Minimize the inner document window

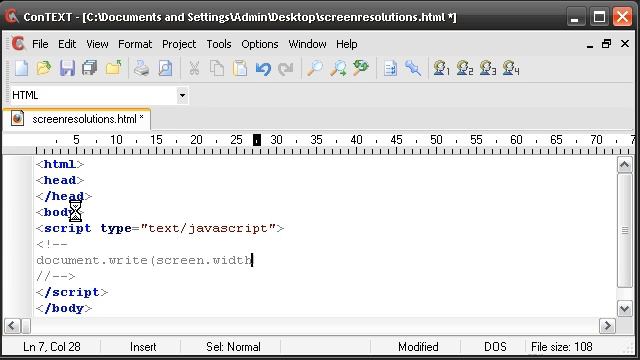tap(589, 44)
